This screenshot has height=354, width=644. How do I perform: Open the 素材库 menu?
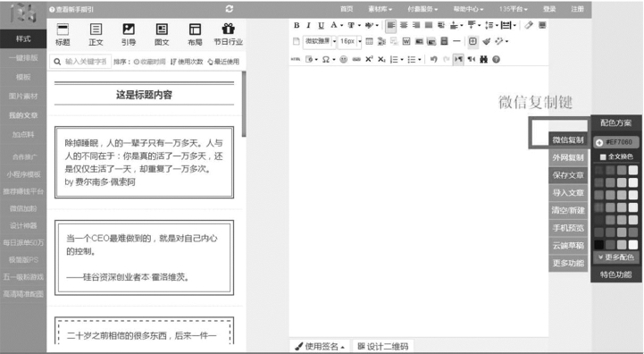point(380,9)
